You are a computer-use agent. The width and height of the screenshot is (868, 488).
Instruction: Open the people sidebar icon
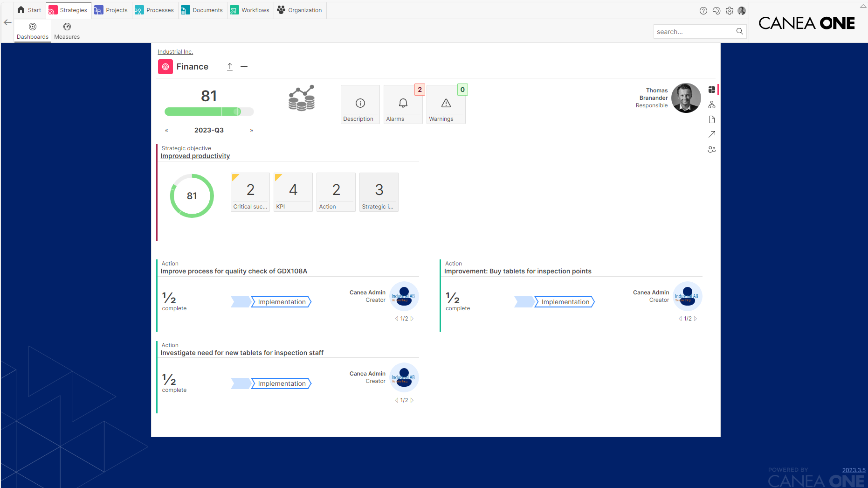point(712,149)
